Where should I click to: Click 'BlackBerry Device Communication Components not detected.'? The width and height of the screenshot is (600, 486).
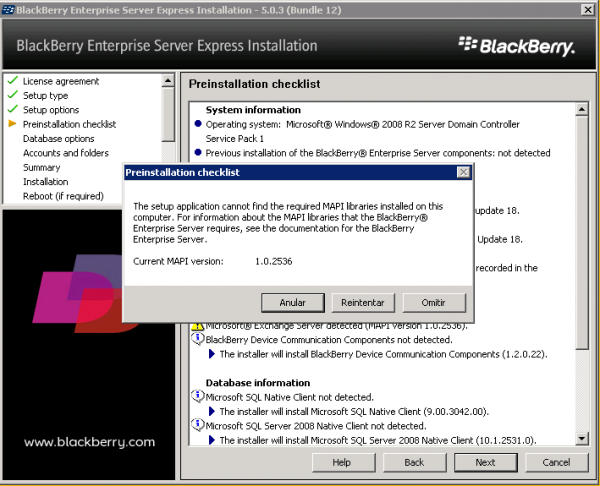tap(329, 340)
